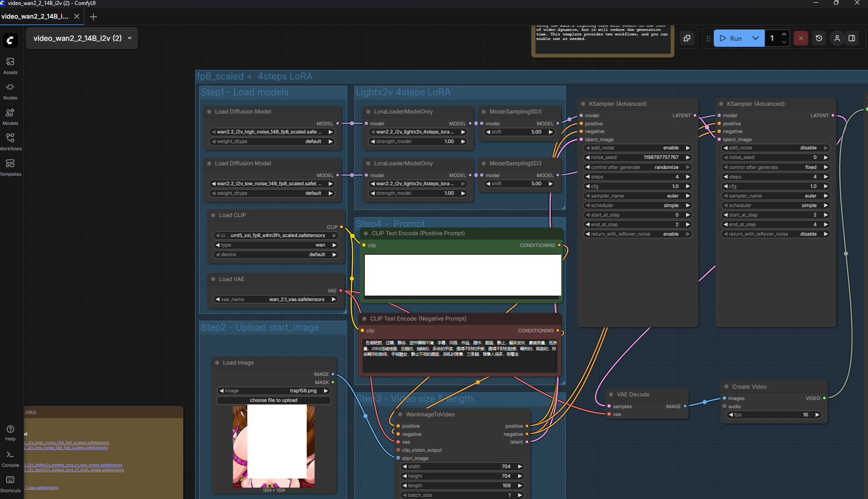Increase the width value of 704

520,467
